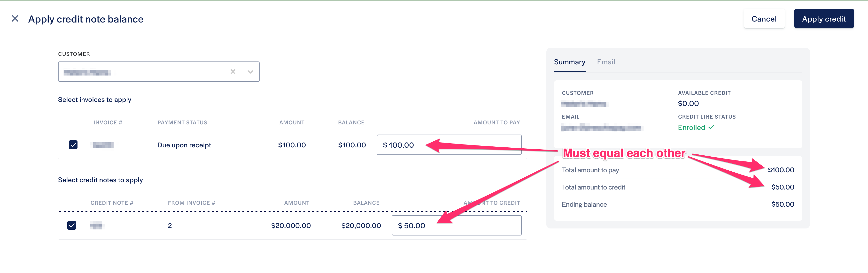
Task: Click the Enrolled checkmark icon
Action: point(711,127)
